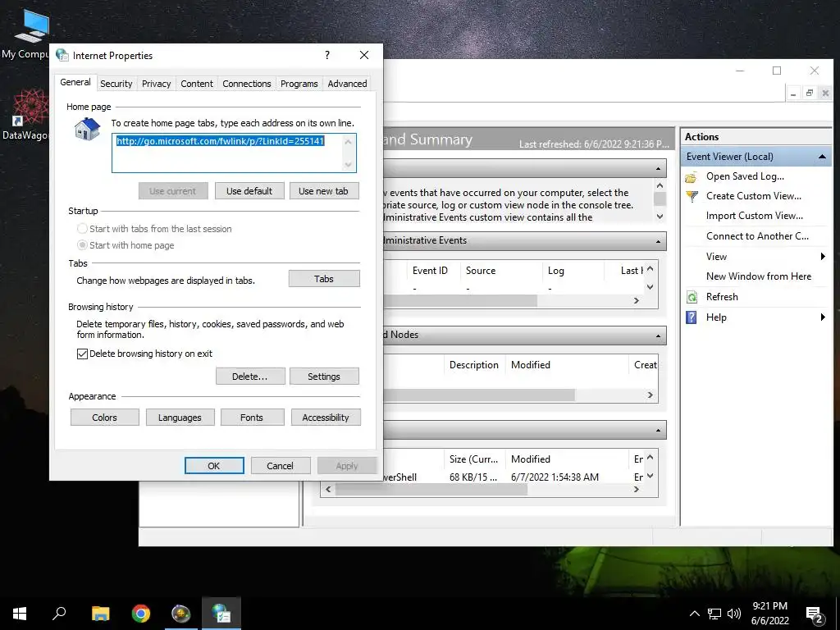Open the Accessibility button
840x630 pixels.
[x=326, y=418]
